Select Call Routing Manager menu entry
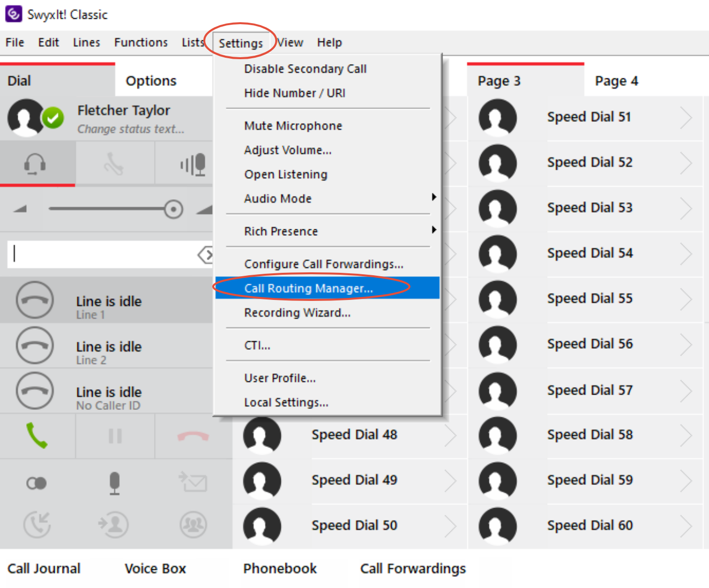Viewport: 709px width, 588px height. pyautogui.click(x=328, y=288)
